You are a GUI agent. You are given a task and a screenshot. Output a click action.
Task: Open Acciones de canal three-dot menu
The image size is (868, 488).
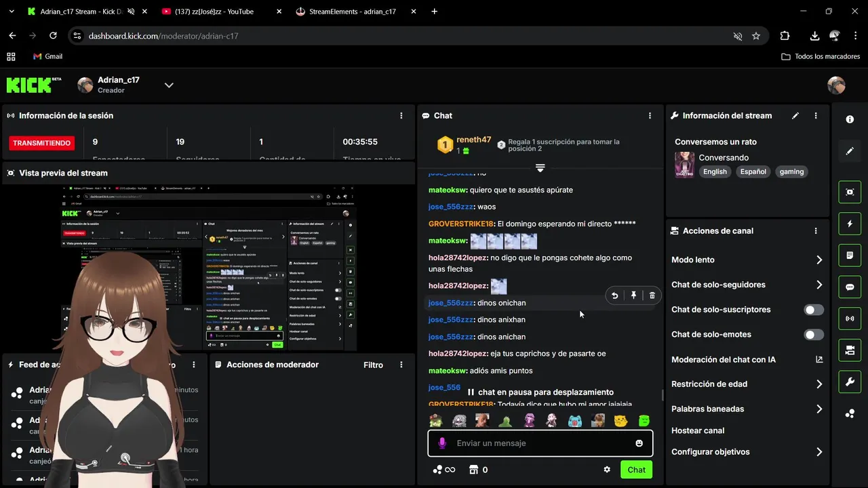[x=816, y=231]
